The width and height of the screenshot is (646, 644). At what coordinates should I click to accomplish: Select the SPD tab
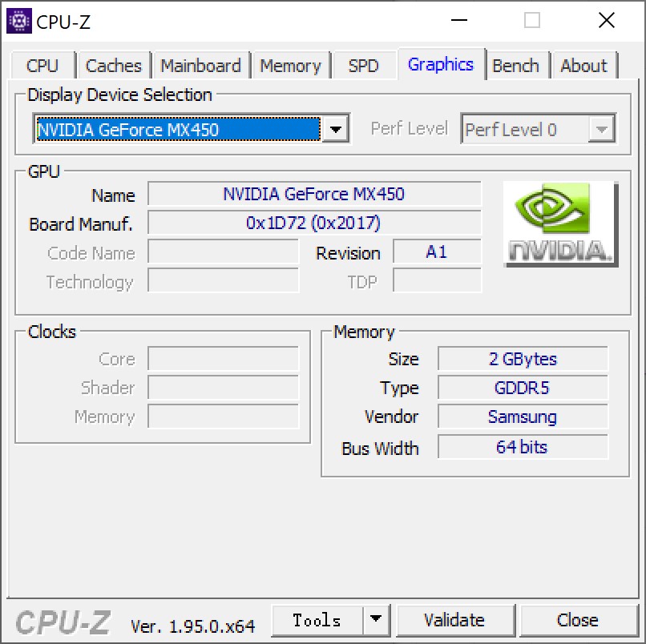(x=364, y=66)
